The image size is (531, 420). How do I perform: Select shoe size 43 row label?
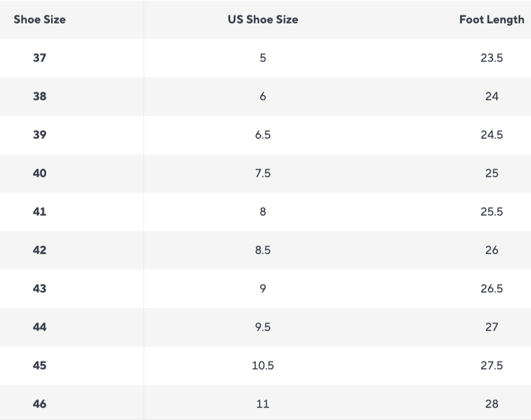40,288
